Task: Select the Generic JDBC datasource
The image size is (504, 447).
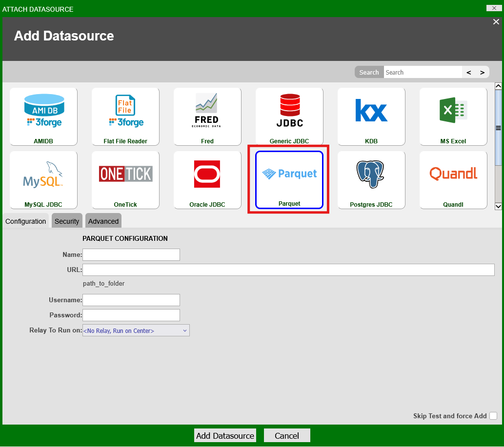Action: [289, 117]
